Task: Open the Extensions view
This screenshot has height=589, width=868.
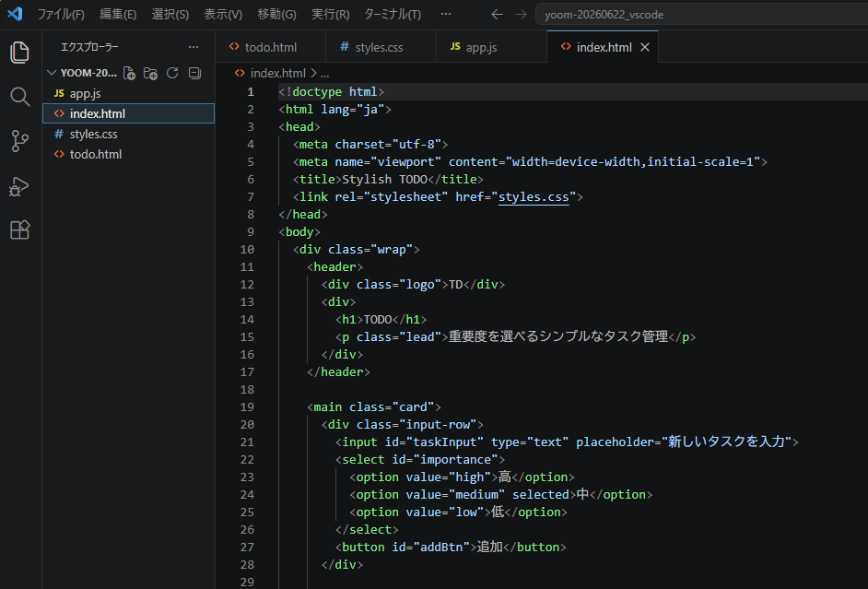Action: [x=20, y=230]
